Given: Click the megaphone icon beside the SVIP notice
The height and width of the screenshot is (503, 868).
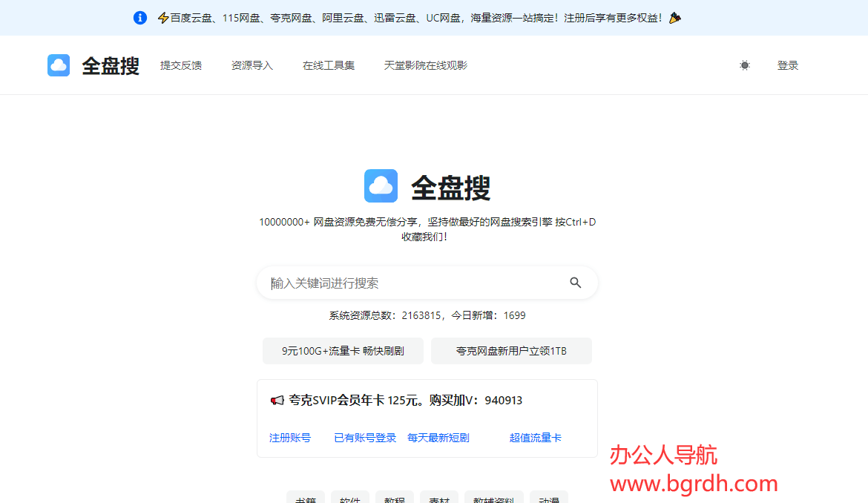Looking at the screenshot, I should (x=277, y=400).
